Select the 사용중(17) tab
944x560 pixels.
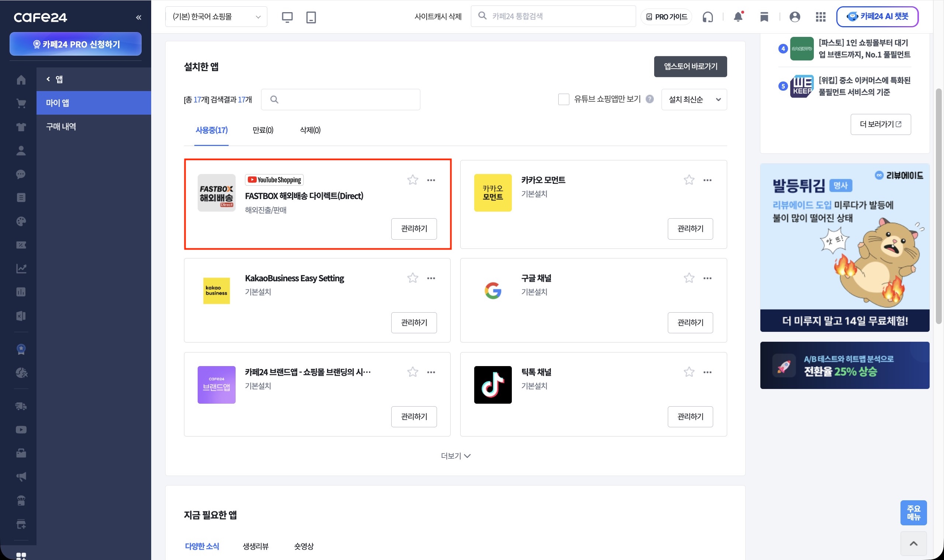tap(211, 130)
